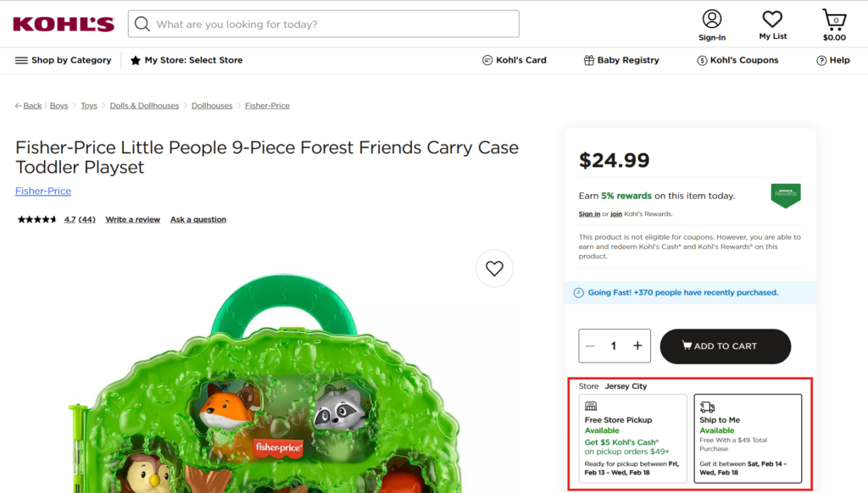The height and width of the screenshot is (493, 868).
Task: Open the shopping cart icon
Action: 834,19
